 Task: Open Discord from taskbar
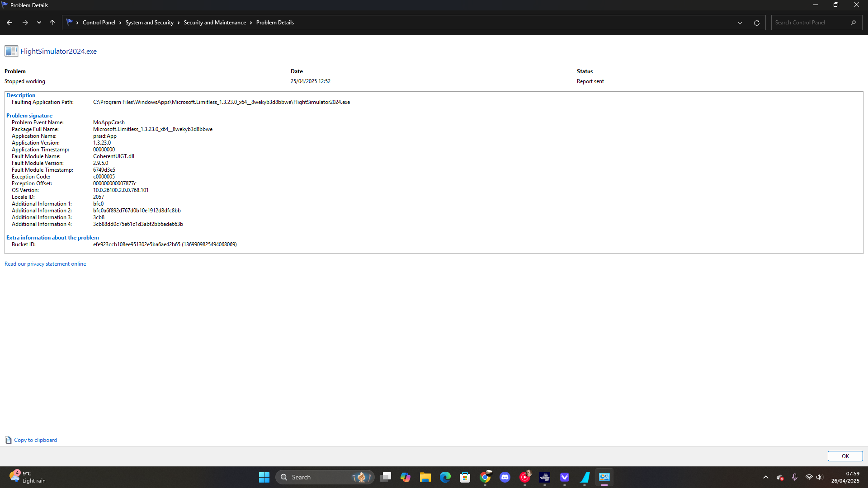(505, 477)
